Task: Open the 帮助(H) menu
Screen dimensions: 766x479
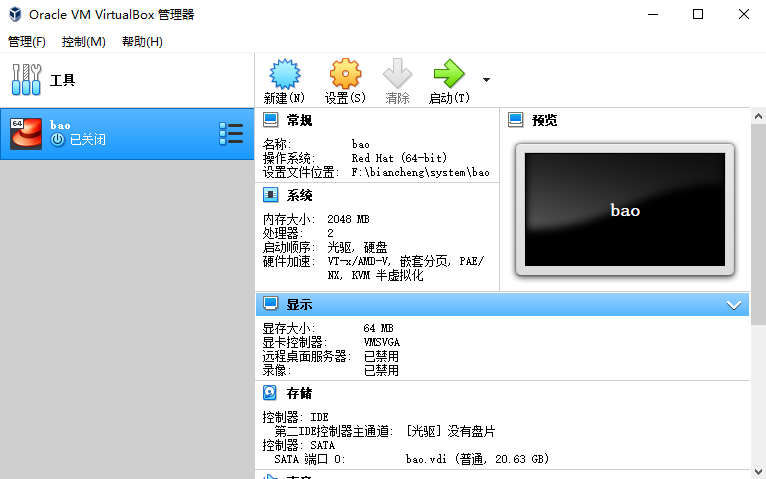Action: (x=142, y=42)
